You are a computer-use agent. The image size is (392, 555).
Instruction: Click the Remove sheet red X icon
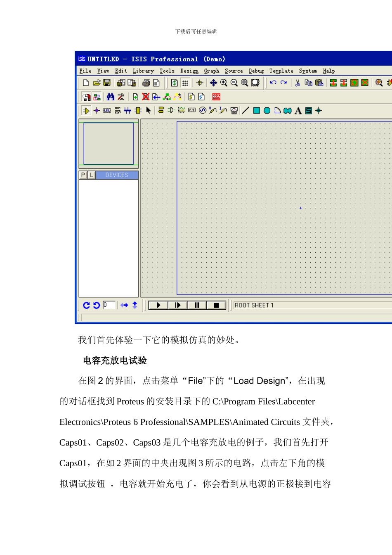[x=146, y=97]
